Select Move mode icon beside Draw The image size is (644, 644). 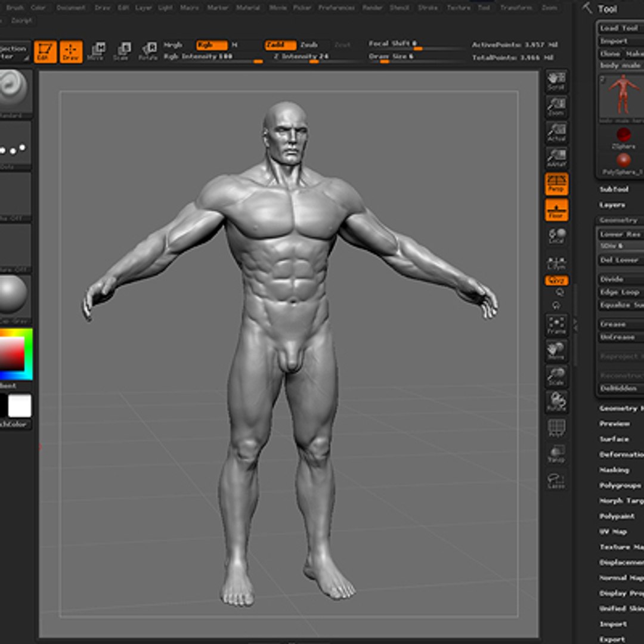pos(97,51)
